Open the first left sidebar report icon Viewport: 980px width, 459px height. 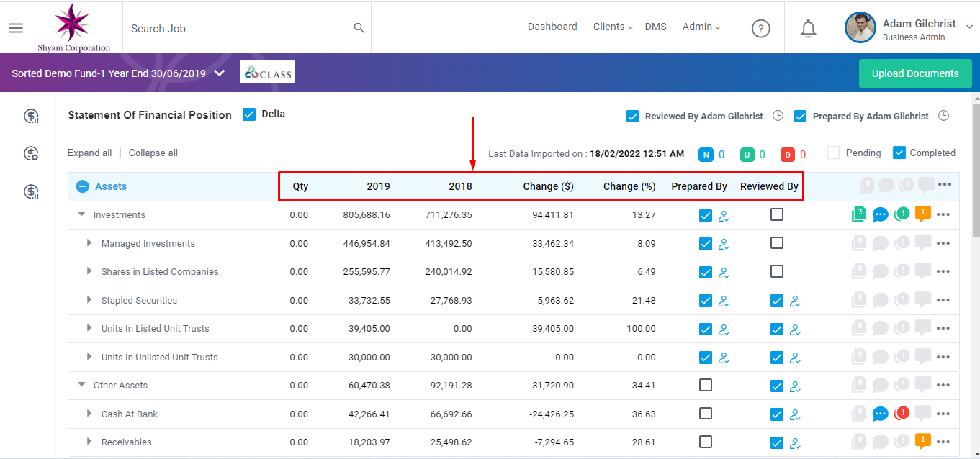pos(31,116)
